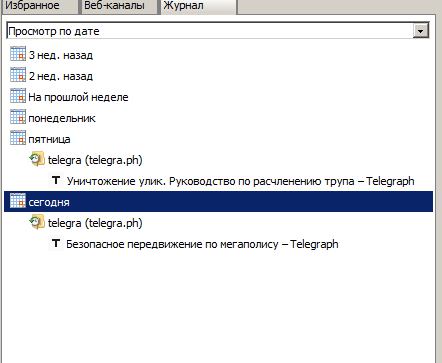Collapse the telegra (telegra.ph) folder under сегодня
The height and width of the screenshot is (363, 442).
click(x=95, y=223)
